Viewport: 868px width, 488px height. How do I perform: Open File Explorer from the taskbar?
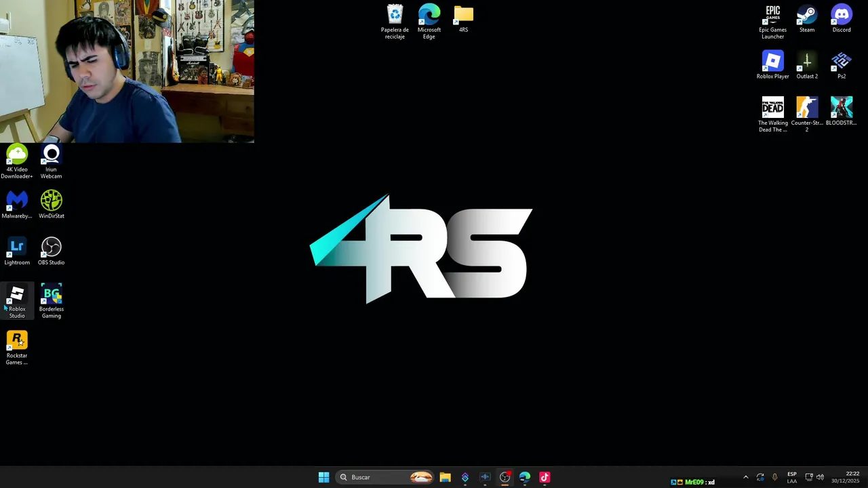pos(445,477)
